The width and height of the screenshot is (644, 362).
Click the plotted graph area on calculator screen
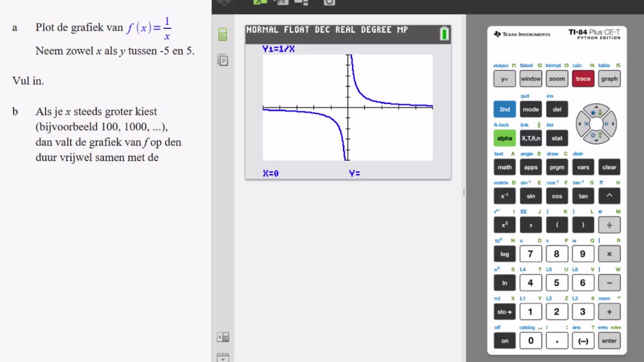pos(347,107)
